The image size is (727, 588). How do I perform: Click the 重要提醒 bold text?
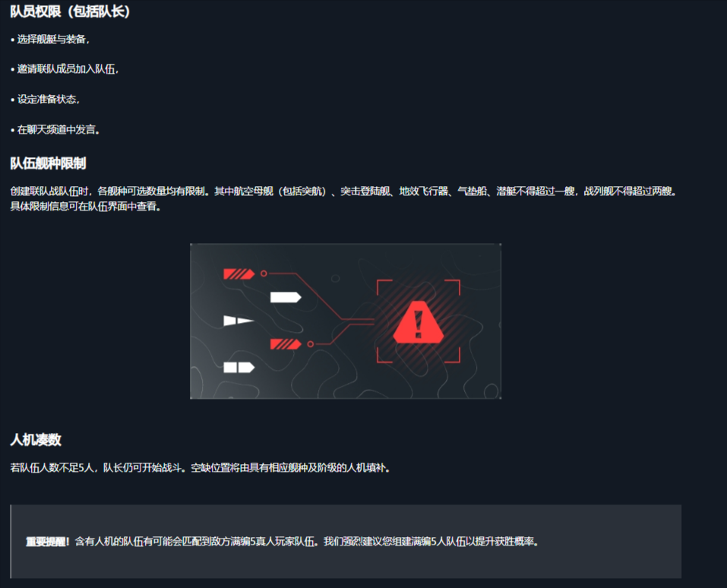(46, 542)
